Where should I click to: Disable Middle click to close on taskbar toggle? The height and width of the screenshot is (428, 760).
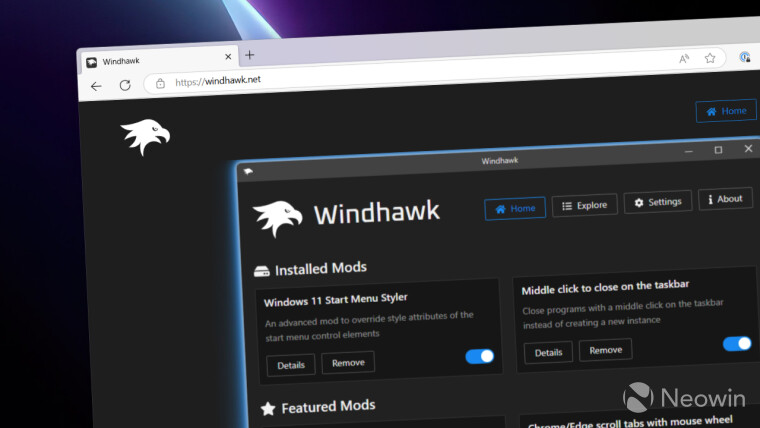click(737, 344)
